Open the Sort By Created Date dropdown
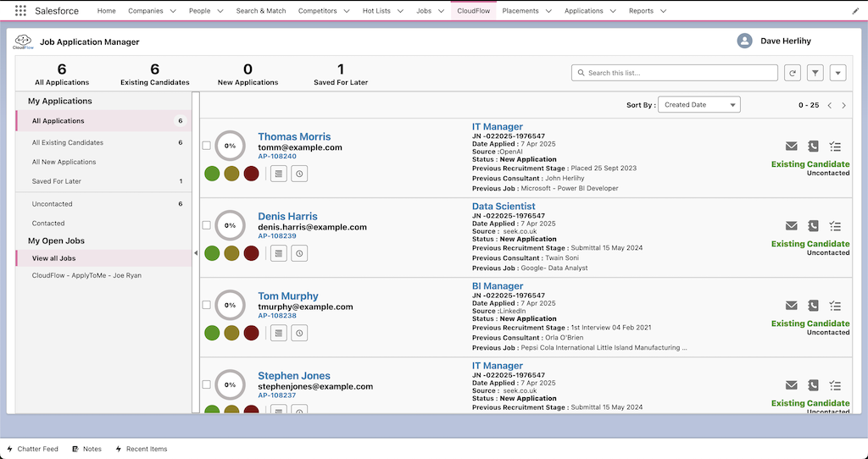The image size is (868, 459). point(698,105)
